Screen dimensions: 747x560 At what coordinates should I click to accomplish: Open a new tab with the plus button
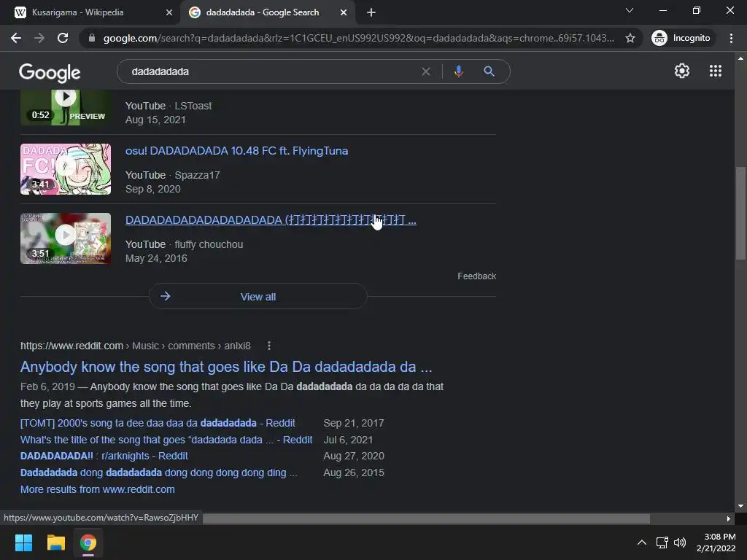pyautogui.click(x=371, y=12)
